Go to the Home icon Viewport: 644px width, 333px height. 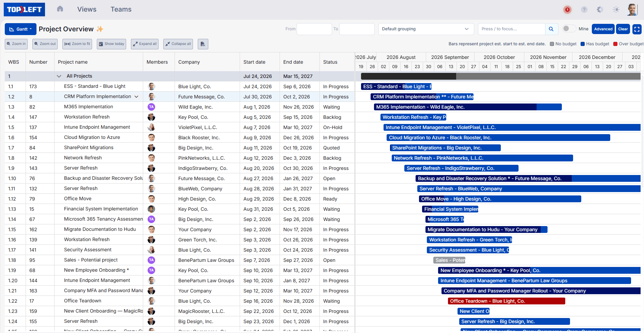click(60, 9)
